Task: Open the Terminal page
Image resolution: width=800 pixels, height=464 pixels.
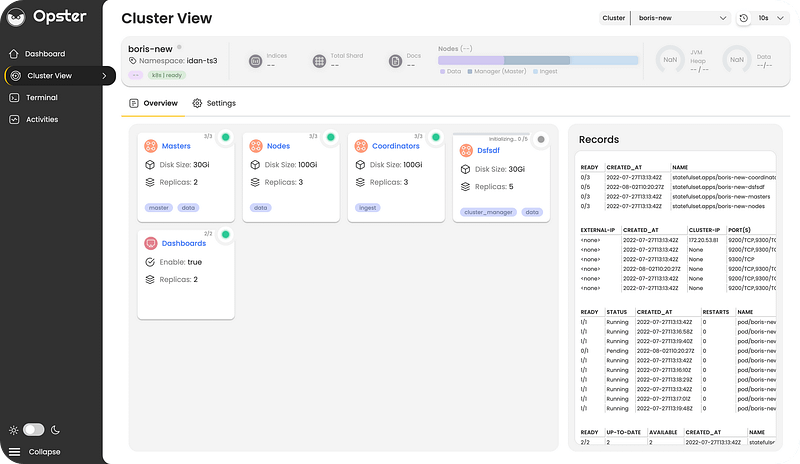Action: point(42,97)
